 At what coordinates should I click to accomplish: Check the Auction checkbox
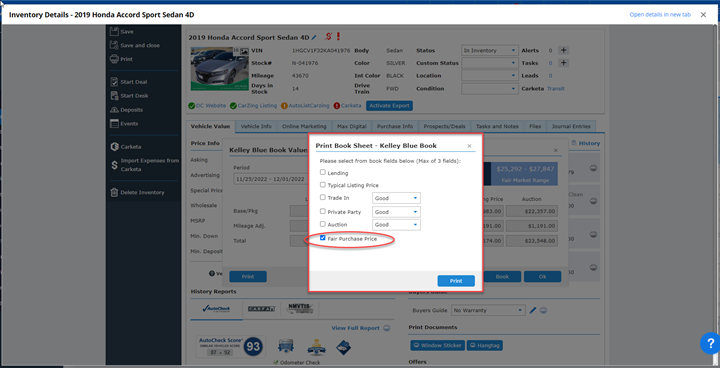(x=323, y=224)
